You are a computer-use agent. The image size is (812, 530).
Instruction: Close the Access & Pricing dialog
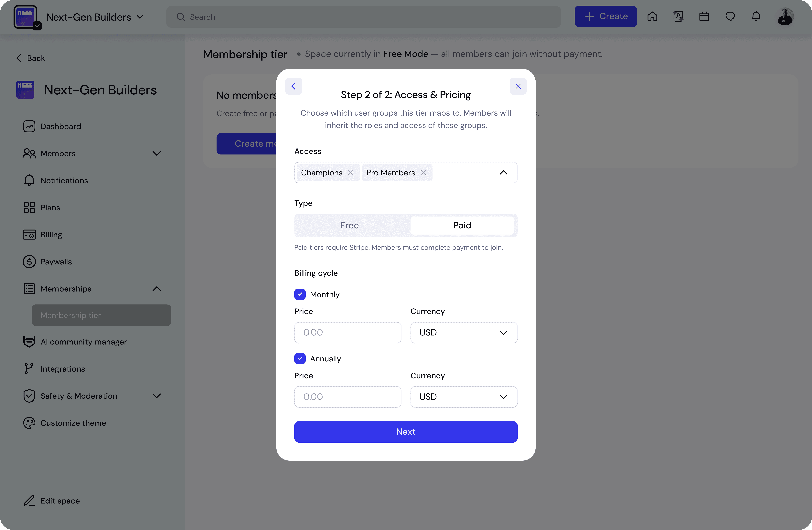518,86
